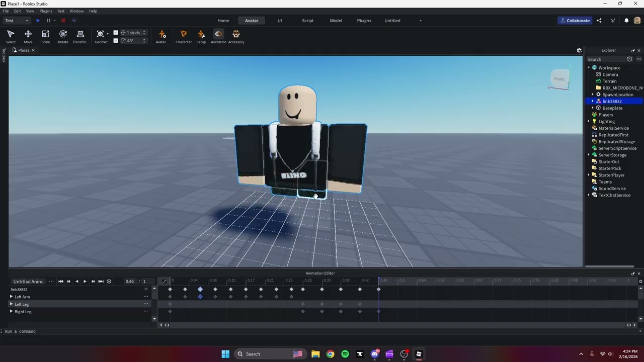Select the highlighted blue keyframe on link38832 row
Viewport: 644px width, 362px height.
(200, 289)
